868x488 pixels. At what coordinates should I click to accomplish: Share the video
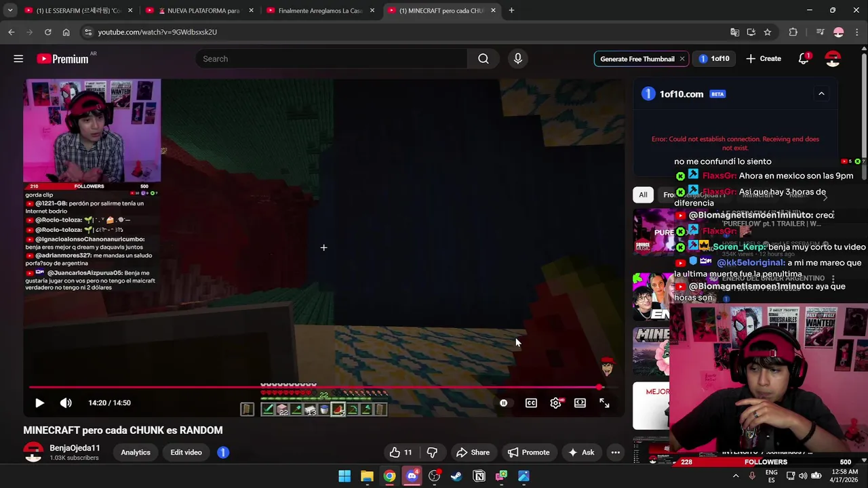click(473, 452)
